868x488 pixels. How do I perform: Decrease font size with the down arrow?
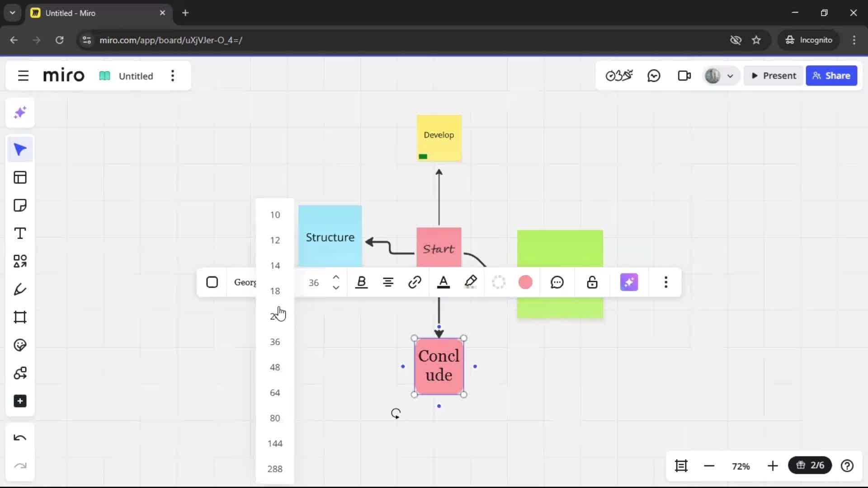(336, 288)
